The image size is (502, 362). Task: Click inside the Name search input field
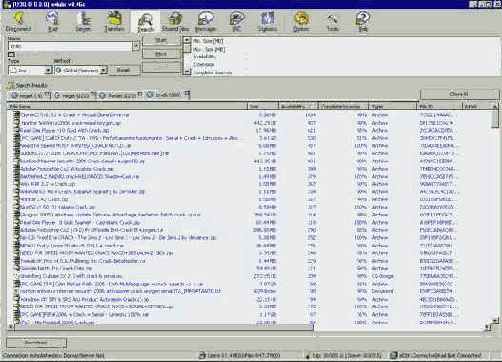[x=70, y=46]
